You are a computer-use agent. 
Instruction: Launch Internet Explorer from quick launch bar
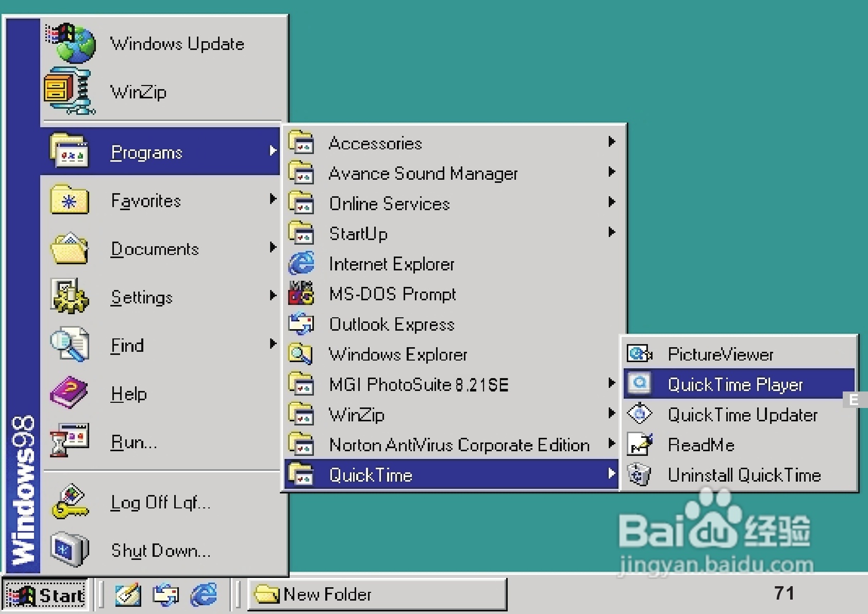click(204, 594)
